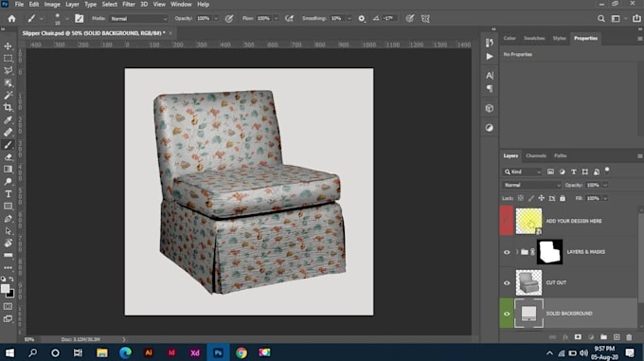Click the Home icon in options bar
The image size is (644, 361).
pyautogui.click(x=11, y=19)
